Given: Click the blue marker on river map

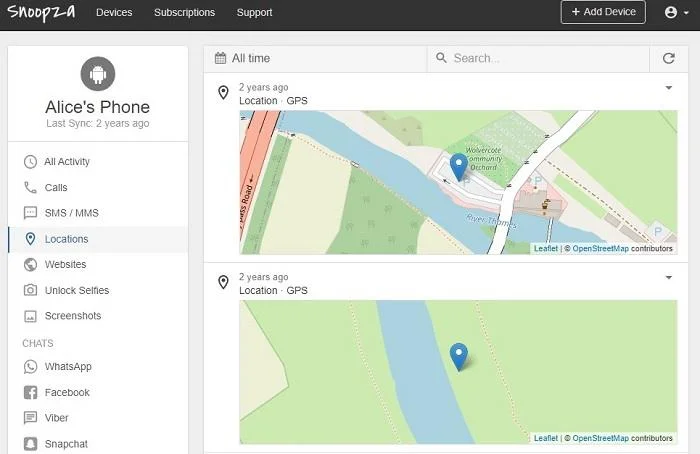Looking at the screenshot, I should point(458,356).
